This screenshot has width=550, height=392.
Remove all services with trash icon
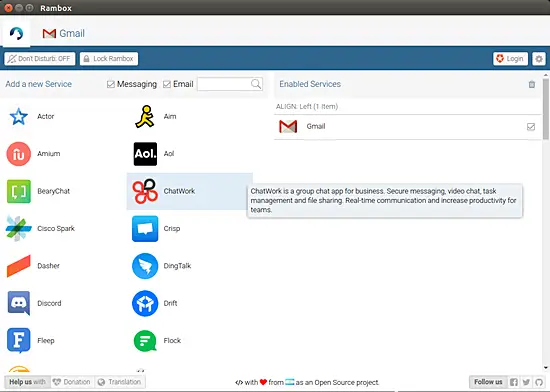coord(532,84)
